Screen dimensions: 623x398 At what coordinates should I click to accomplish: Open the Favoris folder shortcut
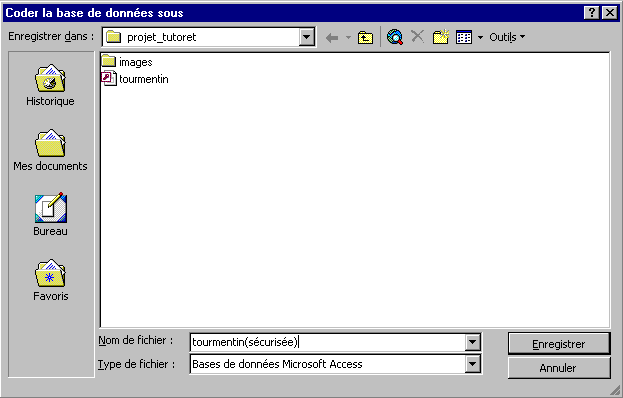(x=50, y=280)
